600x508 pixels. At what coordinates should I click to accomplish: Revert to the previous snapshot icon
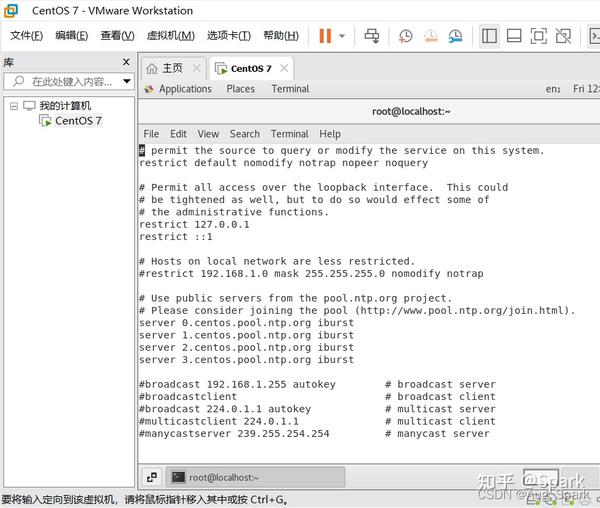pos(431,36)
